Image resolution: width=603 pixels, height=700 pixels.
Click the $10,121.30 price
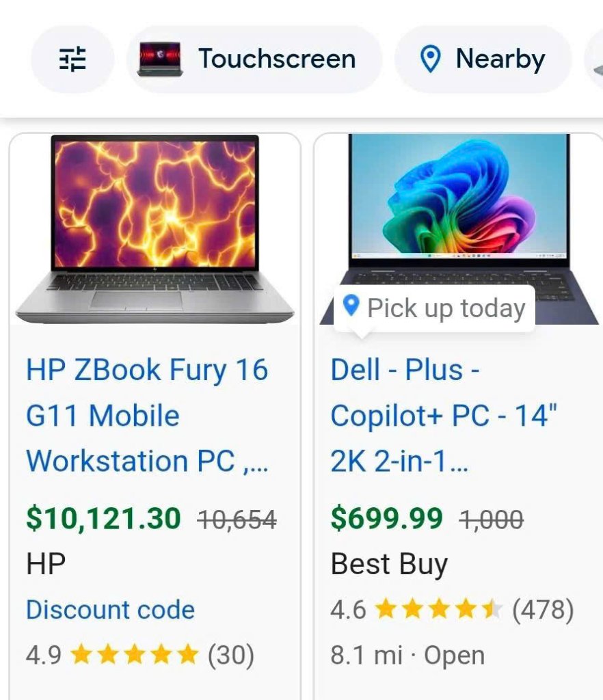(103, 518)
